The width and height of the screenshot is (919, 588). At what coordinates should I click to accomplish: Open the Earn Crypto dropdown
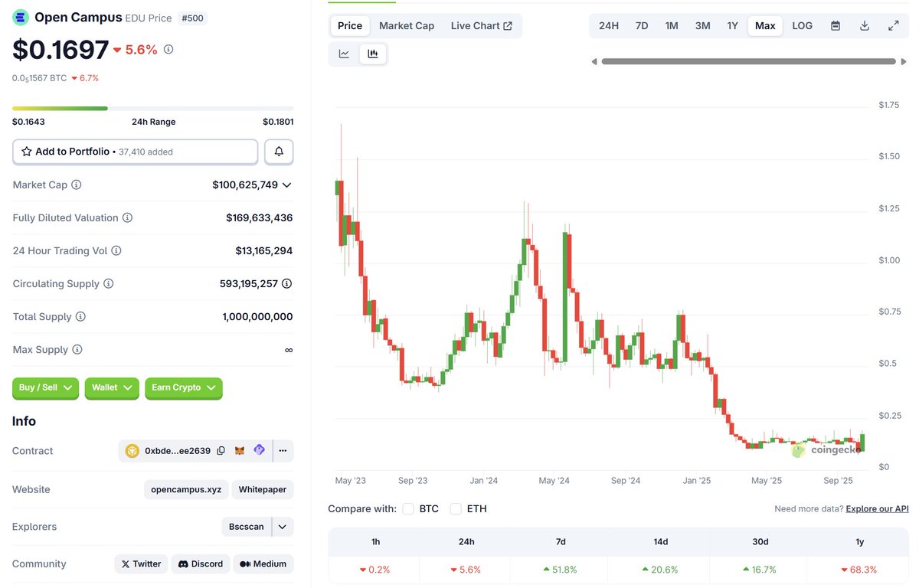[x=184, y=388]
